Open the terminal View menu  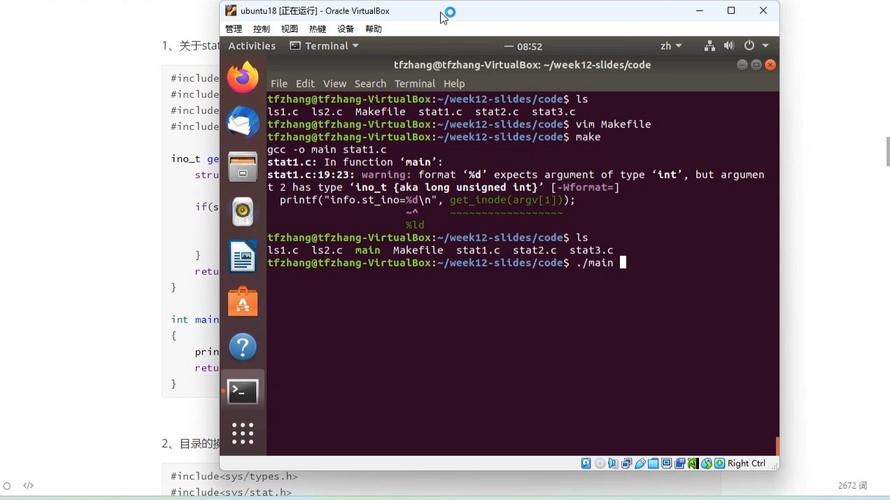point(334,83)
